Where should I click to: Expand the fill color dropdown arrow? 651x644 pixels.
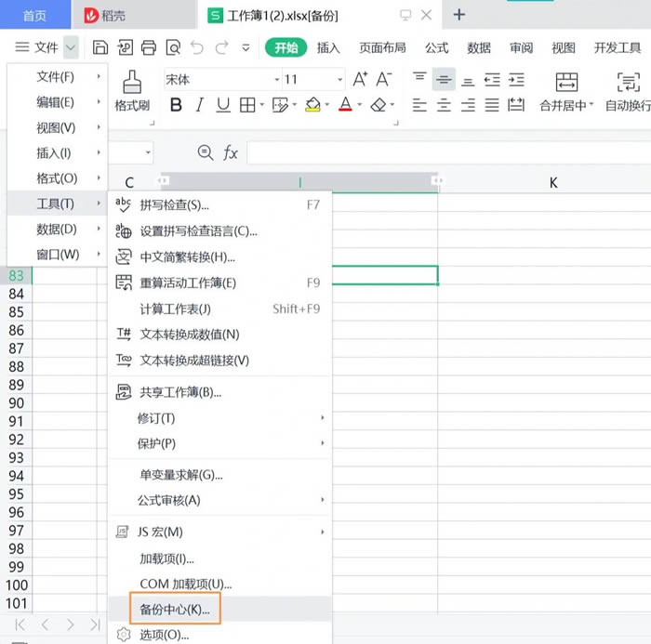327,105
